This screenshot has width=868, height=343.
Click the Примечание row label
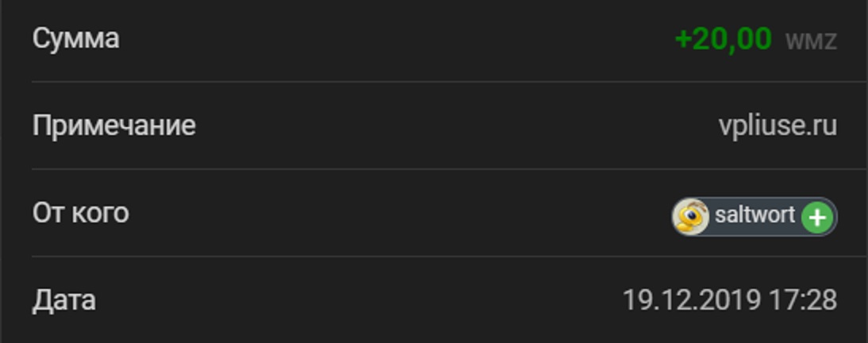pos(114,125)
